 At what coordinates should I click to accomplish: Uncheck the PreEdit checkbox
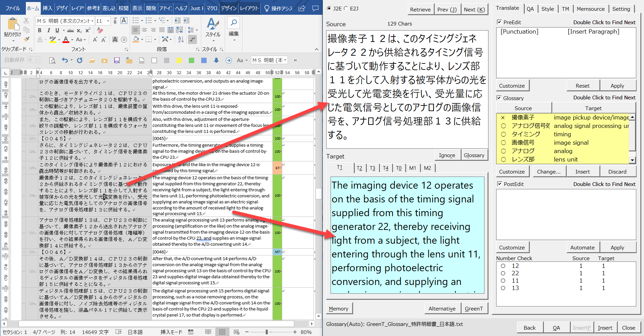(499, 22)
